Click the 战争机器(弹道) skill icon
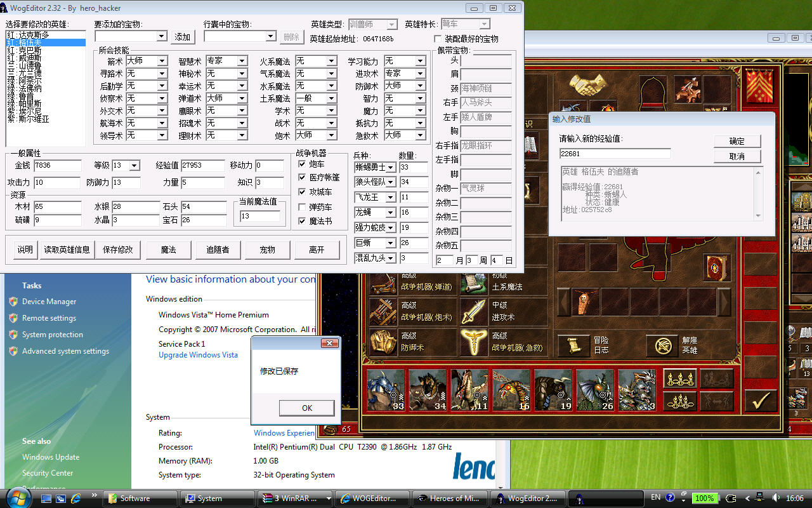This screenshot has height=508, width=812. click(x=384, y=281)
